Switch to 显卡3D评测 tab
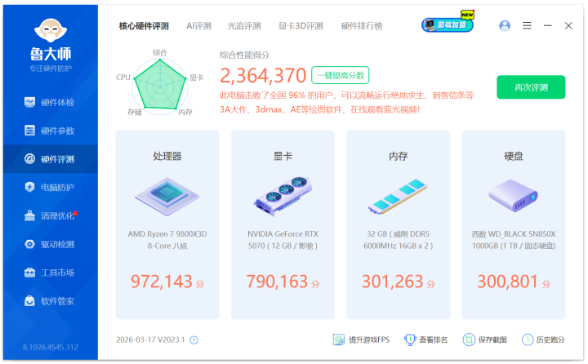The width and height of the screenshot is (588, 364). click(x=301, y=26)
